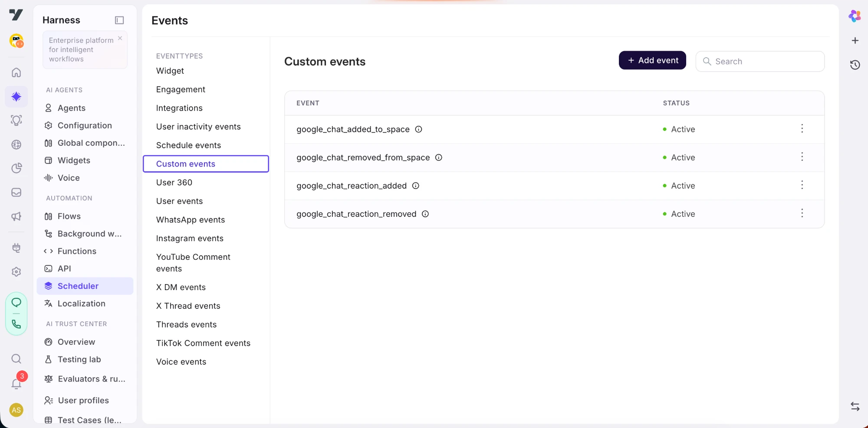
Task: Open Functions in sidebar
Action: click(x=77, y=251)
